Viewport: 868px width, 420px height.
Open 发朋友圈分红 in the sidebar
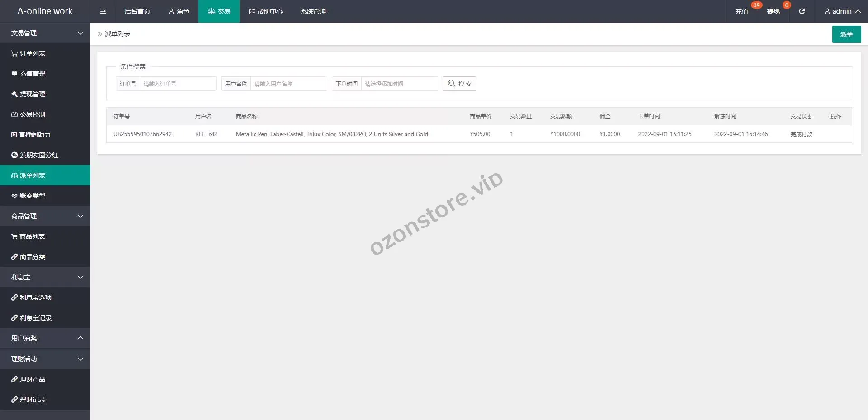point(34,155)
